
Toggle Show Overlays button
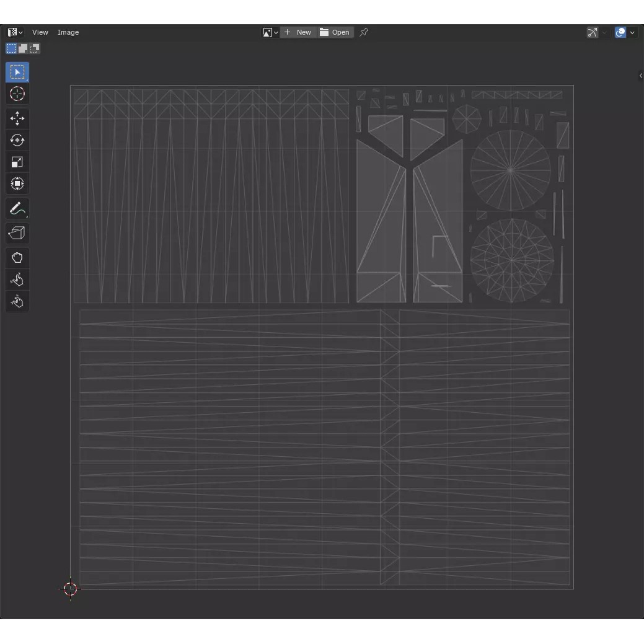pos(620,32)
